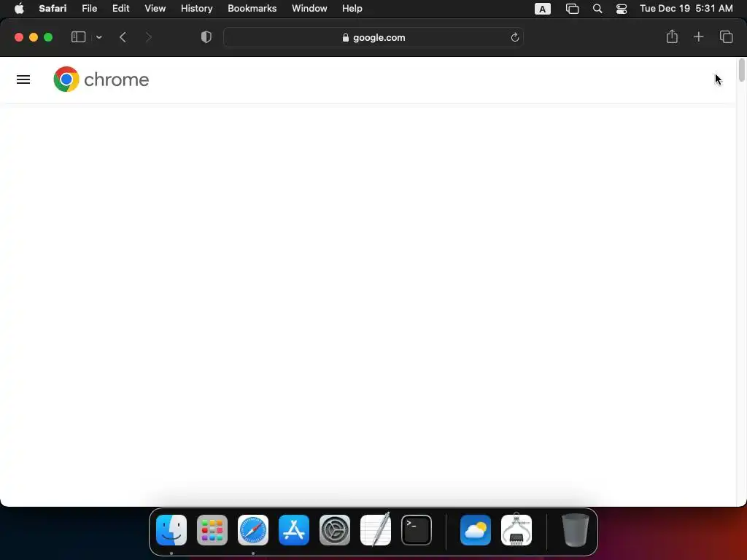Viewport: 747px width, 560px height.
Task: Open the Share button in Safari
Action: coord(672,36)
